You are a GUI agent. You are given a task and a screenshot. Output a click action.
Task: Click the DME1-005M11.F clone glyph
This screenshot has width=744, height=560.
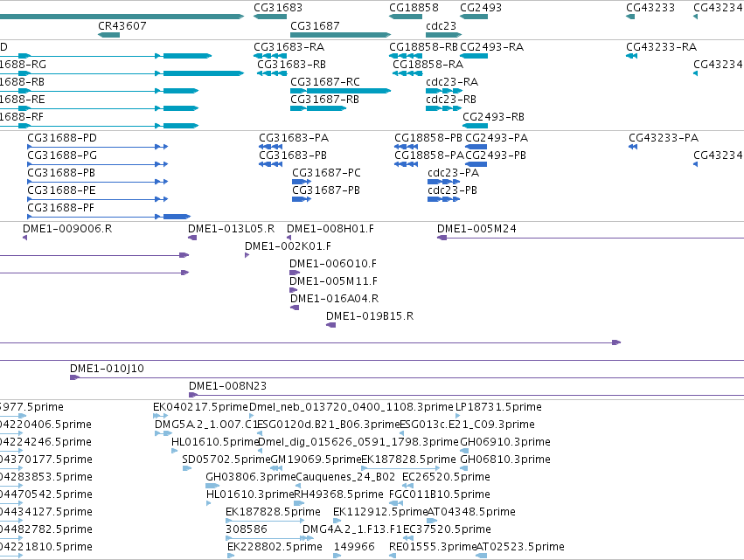point(293,290)
